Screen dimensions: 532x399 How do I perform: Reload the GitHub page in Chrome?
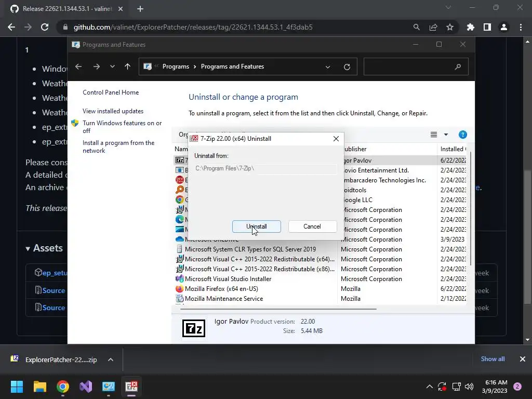(45, 27)
